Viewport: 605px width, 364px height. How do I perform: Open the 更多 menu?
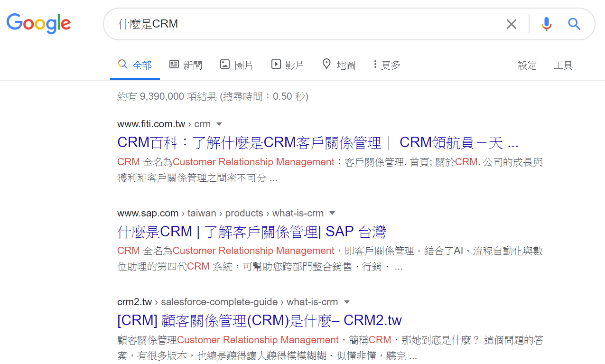pyautogui.click(x=387, y=65)
